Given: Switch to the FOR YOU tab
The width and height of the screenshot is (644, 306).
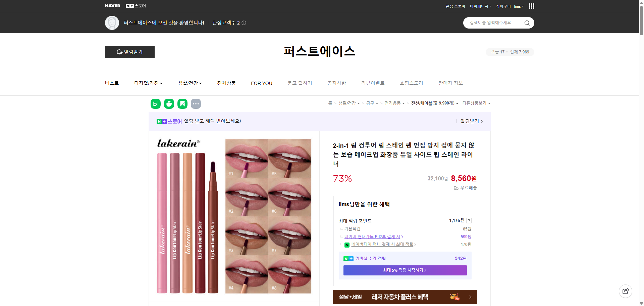Looking at the screenshot, I should [x=262, y=83].
